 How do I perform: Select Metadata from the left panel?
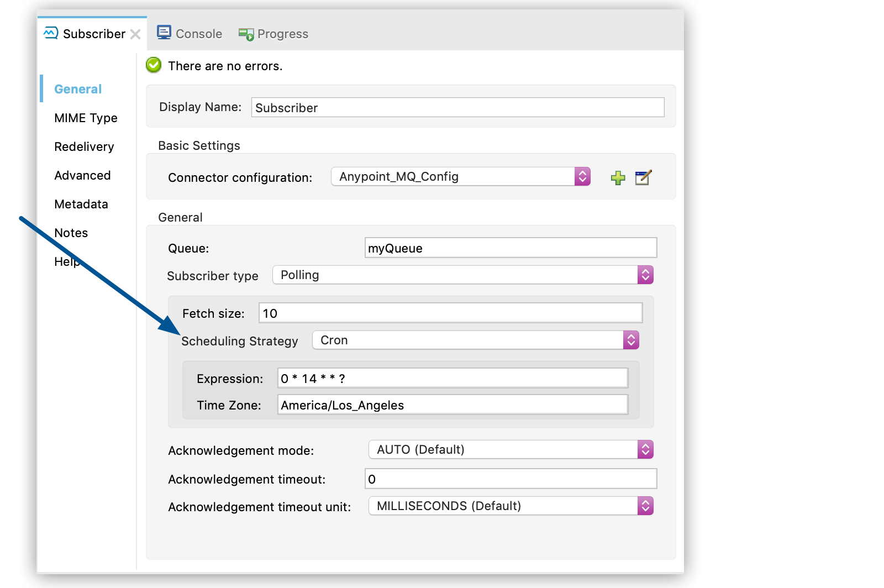(x=81, y=204)
